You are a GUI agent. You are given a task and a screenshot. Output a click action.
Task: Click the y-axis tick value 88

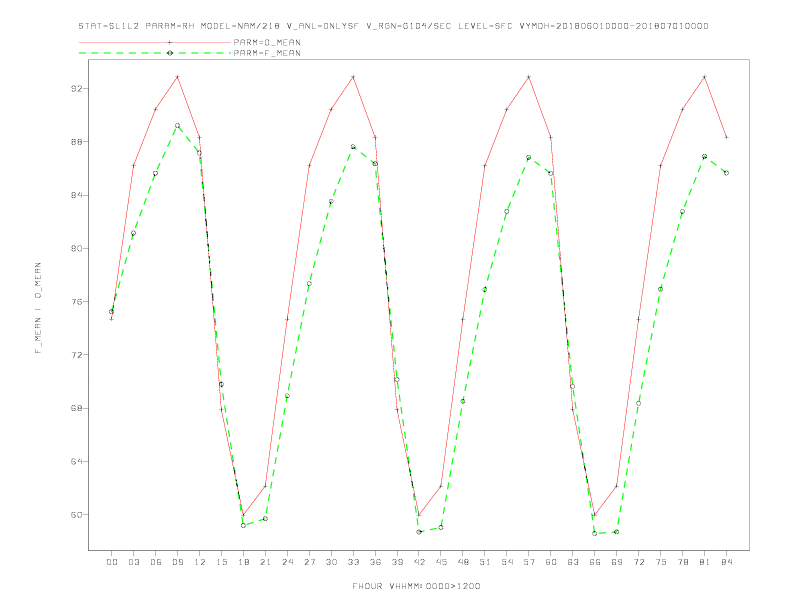coord(76,142)
